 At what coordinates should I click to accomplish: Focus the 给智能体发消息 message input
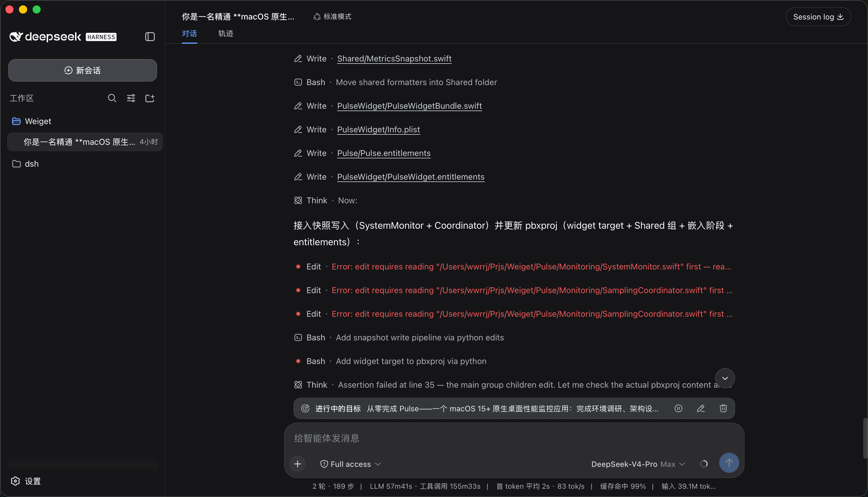coord(514,438)
